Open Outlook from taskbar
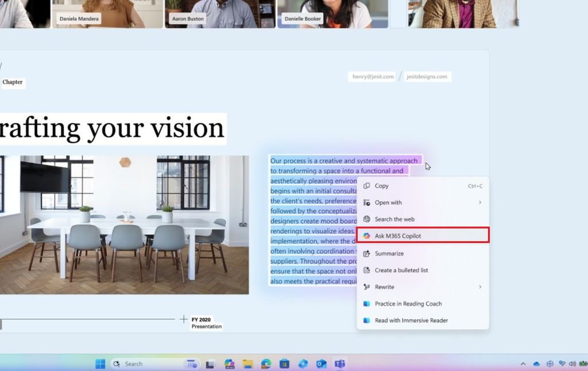 pos(322,364)
